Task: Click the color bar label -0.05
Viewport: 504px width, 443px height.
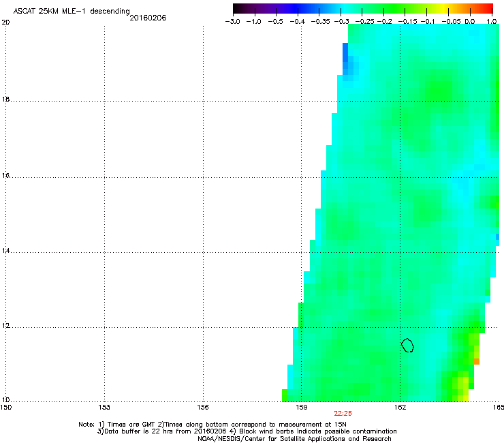Action: tap(451, 22)
